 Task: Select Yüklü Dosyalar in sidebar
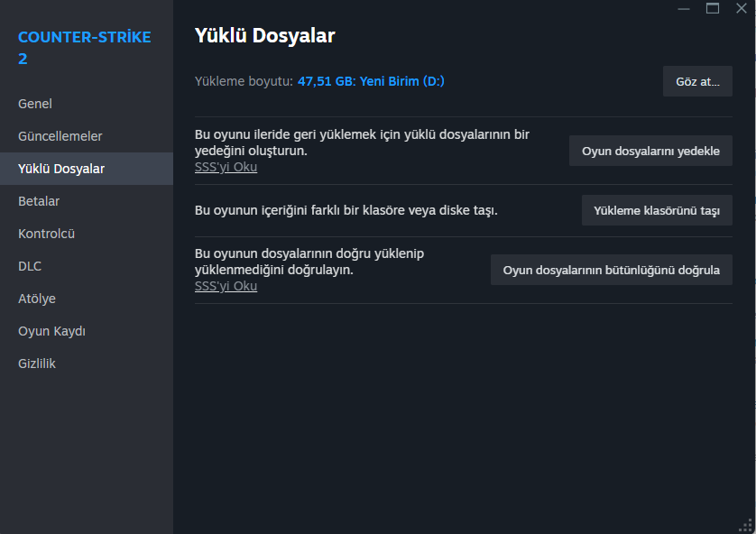click(87, 169)
